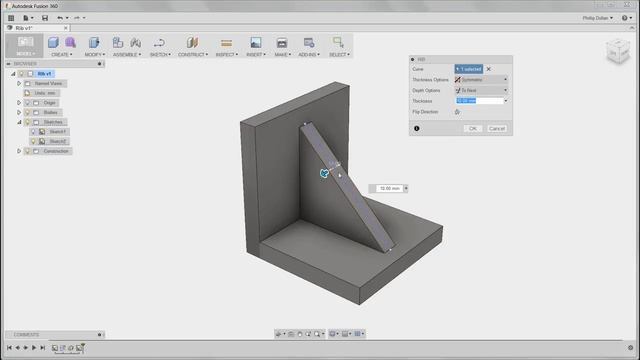
Task: Click the purple Create form icon
Action: [x=70, y=42]
